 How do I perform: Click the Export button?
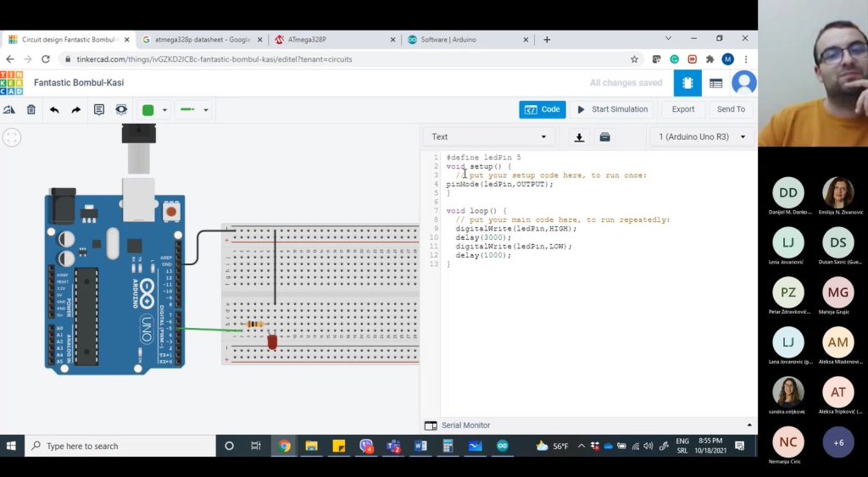[683, 109]
